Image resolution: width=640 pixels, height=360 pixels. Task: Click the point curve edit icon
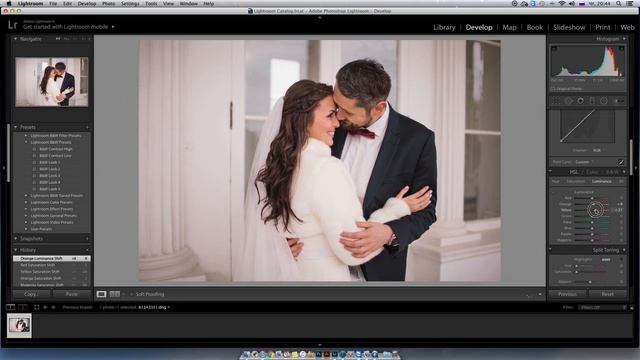[621, 162]
